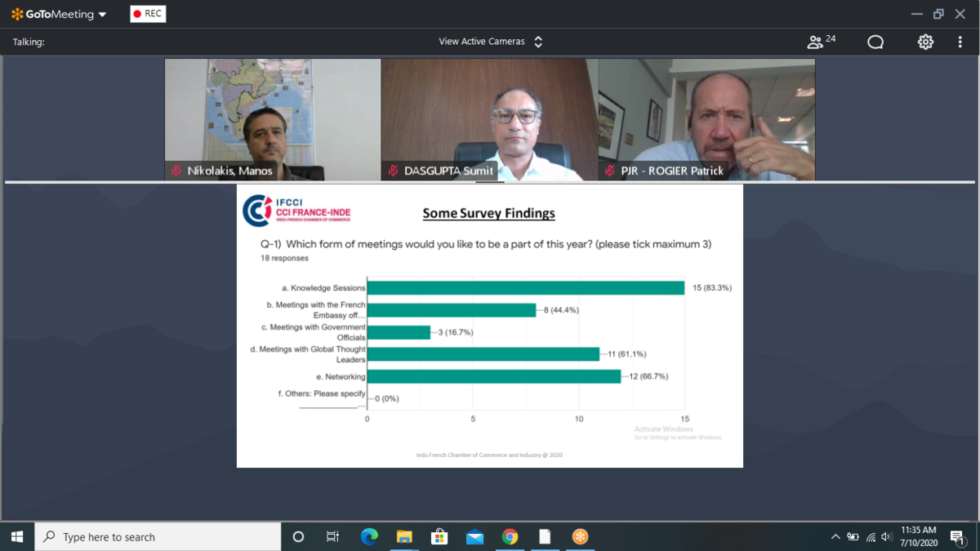
Task: Click muted mic icon on PJR - ROGIER Patrick
Action: point(610,171)
